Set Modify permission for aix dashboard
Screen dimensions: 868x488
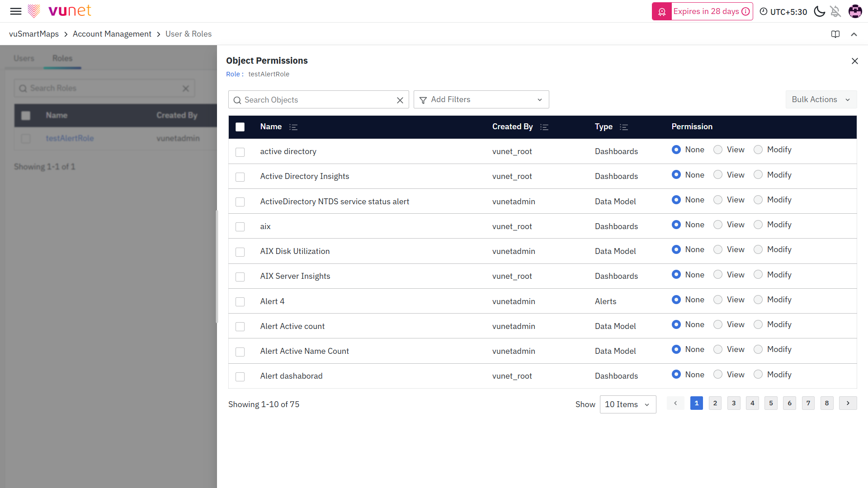point(758,225)
